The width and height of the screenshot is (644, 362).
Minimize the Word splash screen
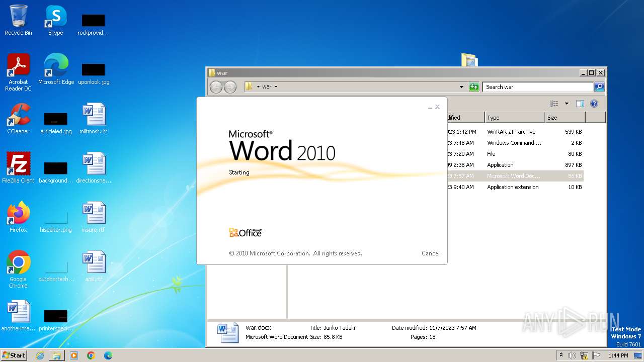pyautogui.click(x=430, y=107)
